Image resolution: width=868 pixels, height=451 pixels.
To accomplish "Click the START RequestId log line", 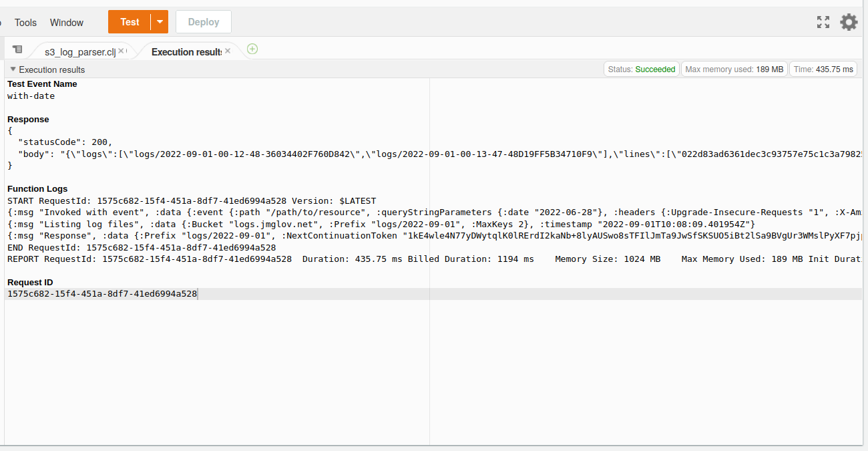I will [192, 200].
